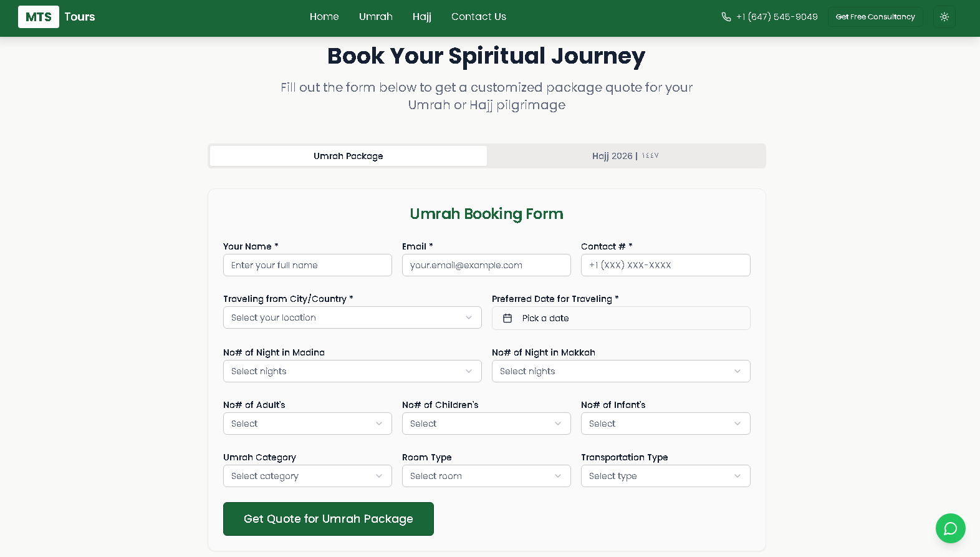Select the Room Type dropdown
980x557 pixels.
tap(486, 476)
